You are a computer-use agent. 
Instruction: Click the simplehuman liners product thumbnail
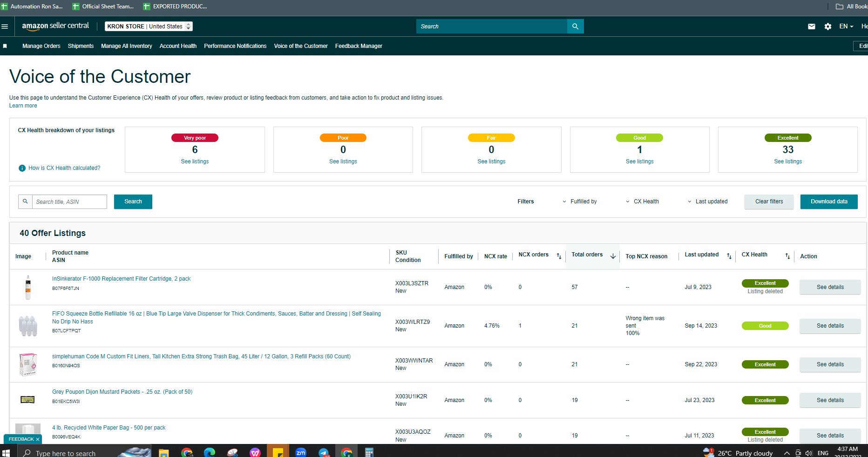point(28,364)
